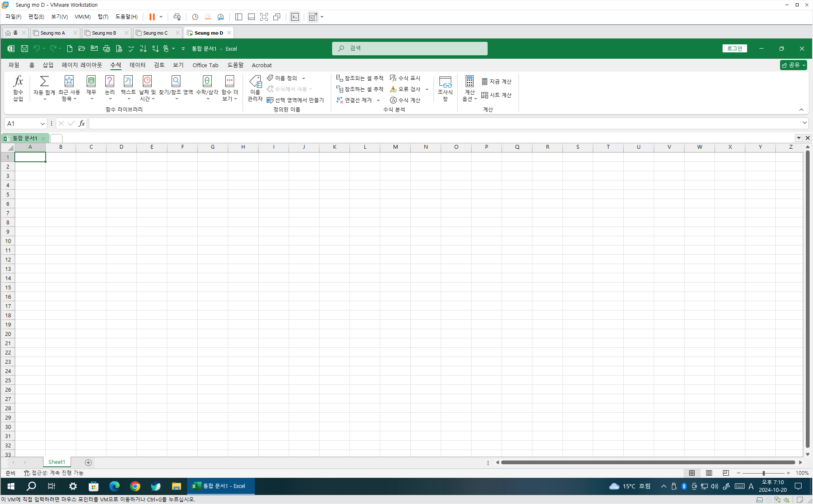Viewport: 813px width, 504px height.
Task: Switch to Seung mo B VM tab
Action: pos(104,33)
